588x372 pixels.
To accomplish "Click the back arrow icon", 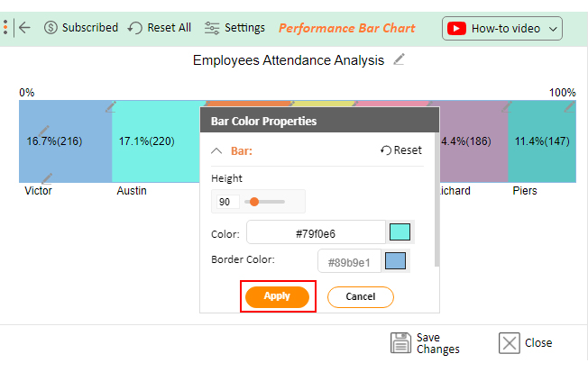I will coord(24,28).
